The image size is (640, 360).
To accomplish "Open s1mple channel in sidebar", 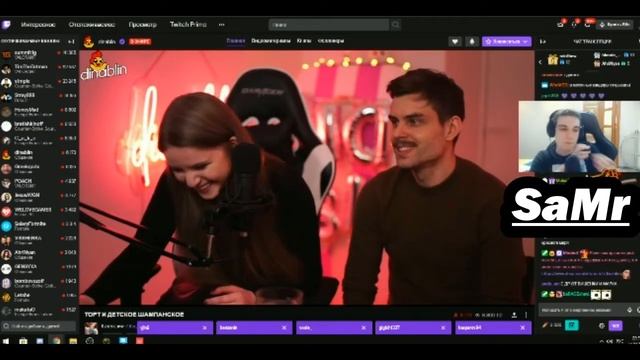I will tap(39, 82).
